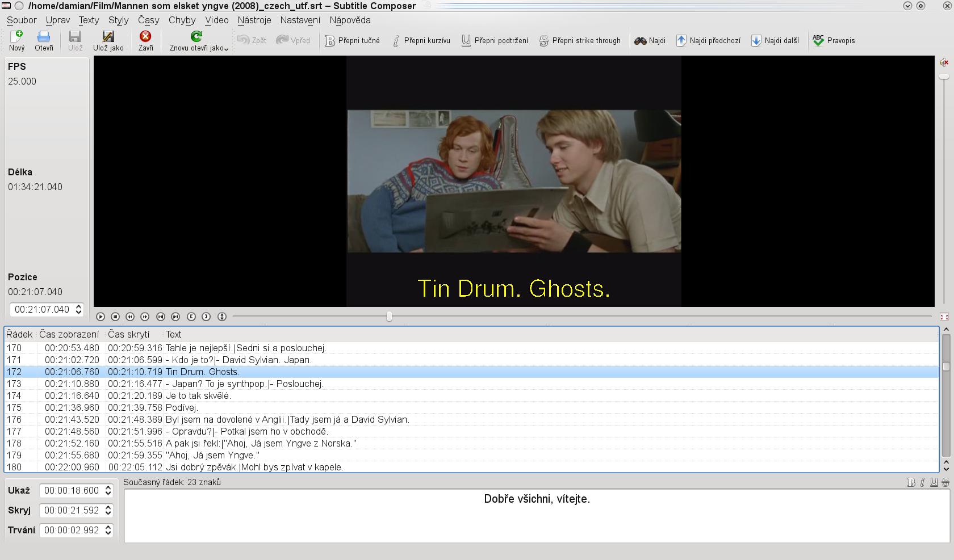Open the Časy menu
The width and height of the screenshot is (954, 560).
pyautogui.click(x=148, y=20)
